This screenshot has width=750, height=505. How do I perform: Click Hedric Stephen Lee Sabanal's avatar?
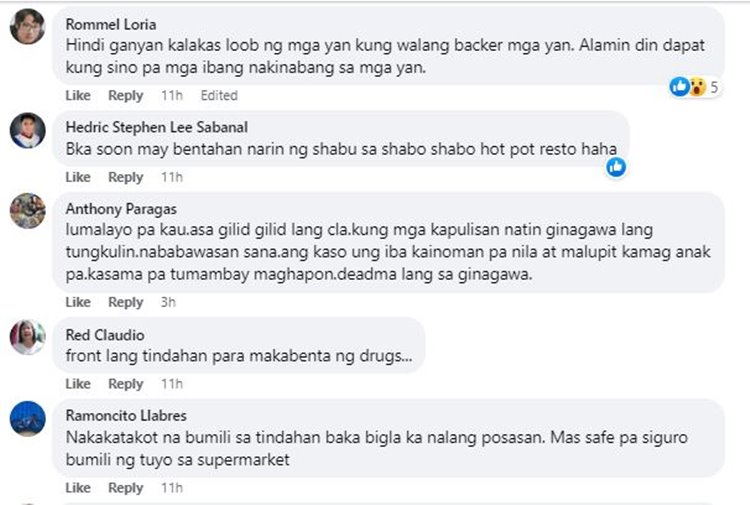tap(27, 131)
